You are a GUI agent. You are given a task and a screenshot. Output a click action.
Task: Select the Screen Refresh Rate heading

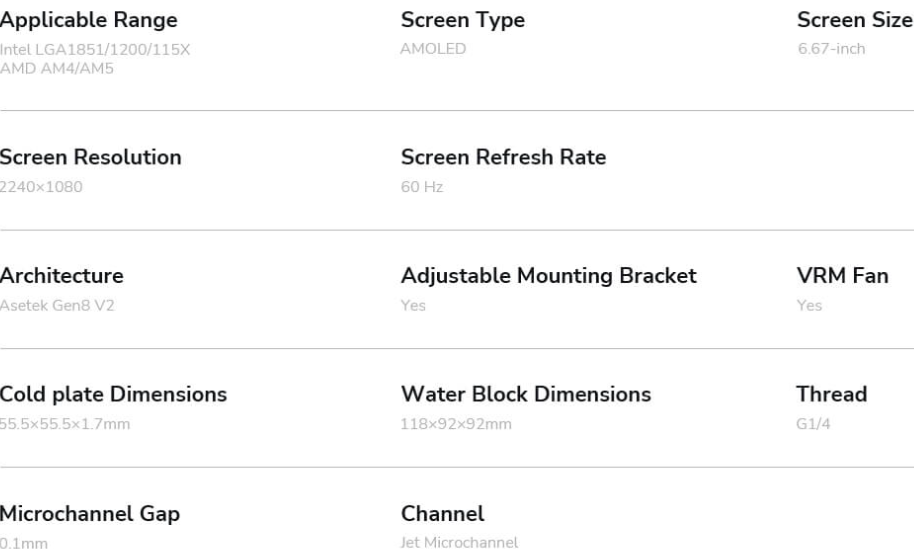[504, 157]
